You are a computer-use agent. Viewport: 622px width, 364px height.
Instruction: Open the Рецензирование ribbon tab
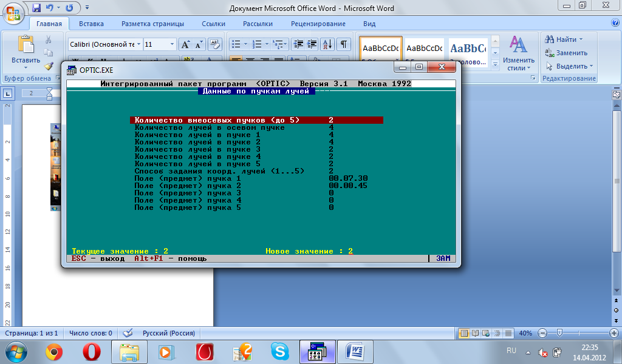pyautogui.click(x=318, y=24)
